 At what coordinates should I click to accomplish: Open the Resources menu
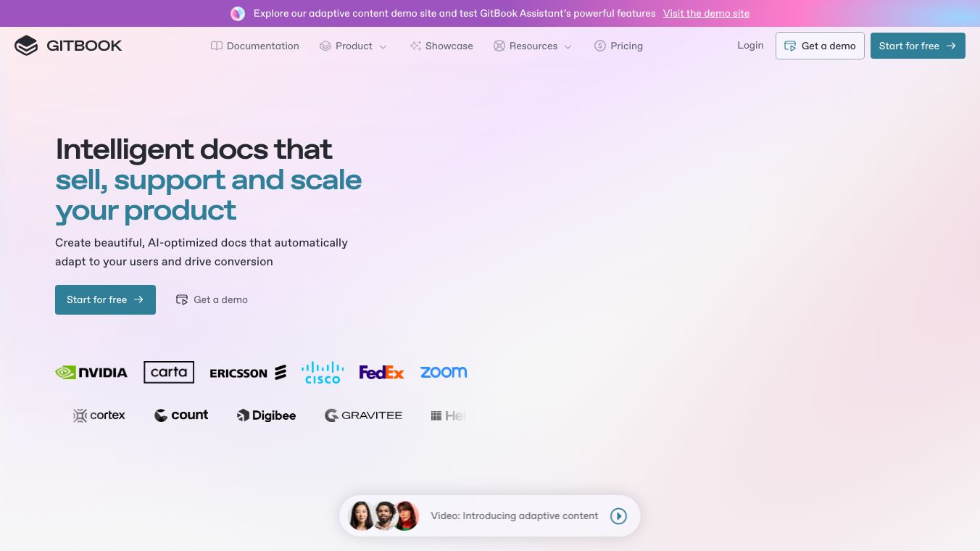click(x=533, y=46)
